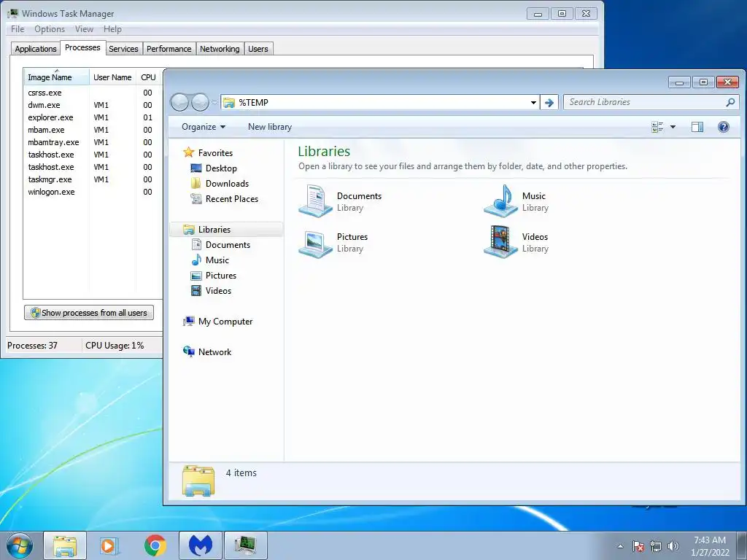
Task: Launch Windows Media Player from taskbar
Action: coord(109,545)
